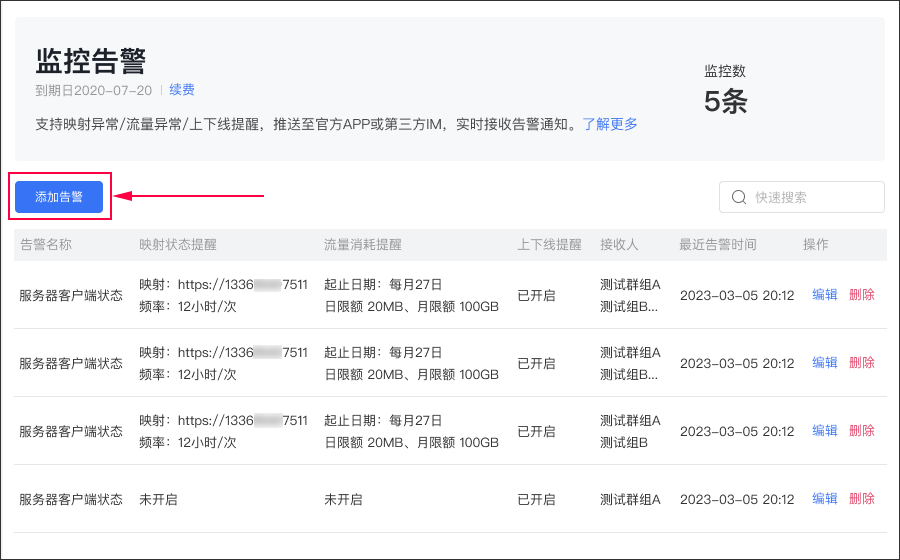The width and height of the screenshot is (900, 560).
Task: Click the 映射状态提醒 column header
Action: [178, 244]
